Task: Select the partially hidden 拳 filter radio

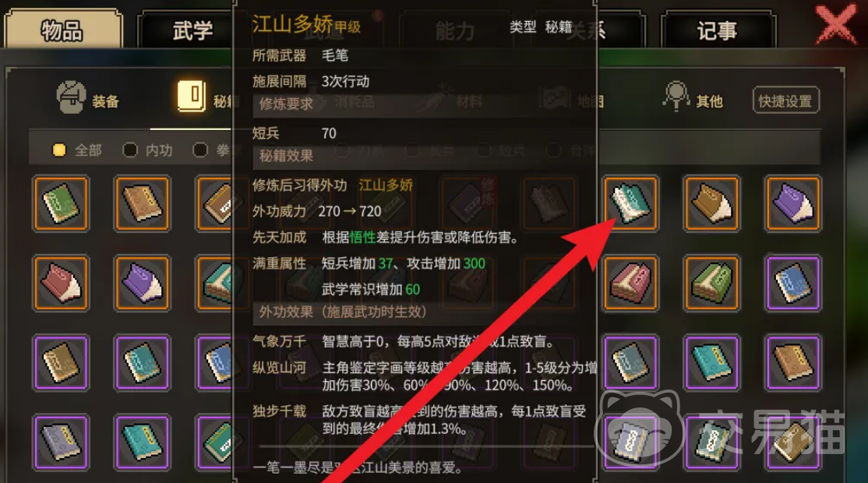Action: [x=200, y=150]
